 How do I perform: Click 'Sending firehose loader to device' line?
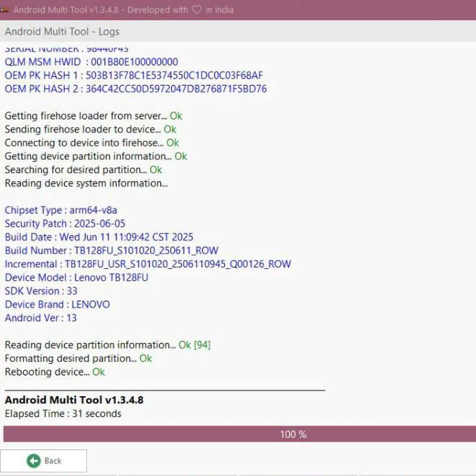[x=90, y=129]
